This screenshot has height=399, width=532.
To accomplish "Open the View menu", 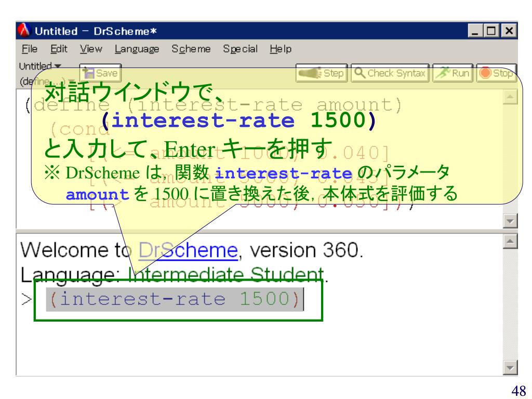I will [91, 49].
